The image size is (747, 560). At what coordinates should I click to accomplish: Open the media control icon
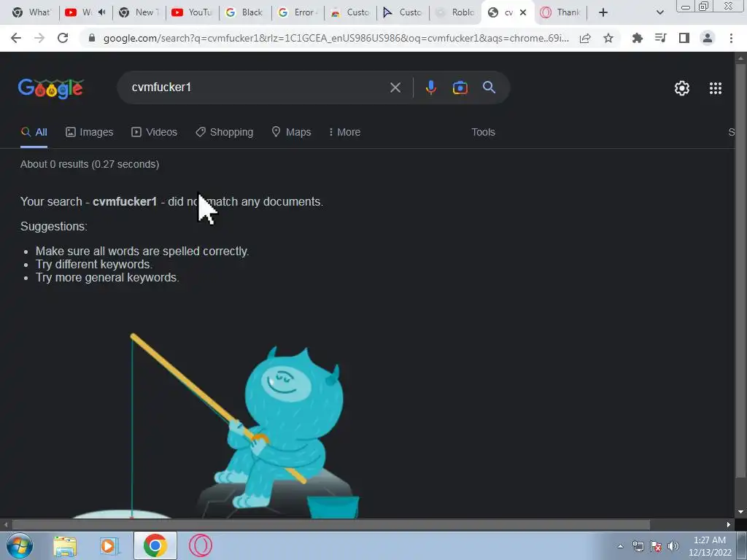[660, 38]
